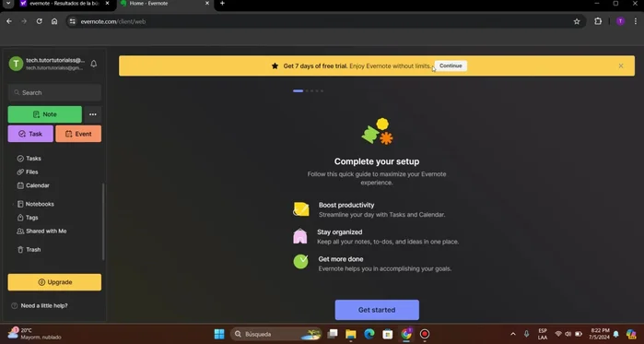Close the evernote Resultados tab
The width and height of the screenshot is (644, 344).
(107, 4)
